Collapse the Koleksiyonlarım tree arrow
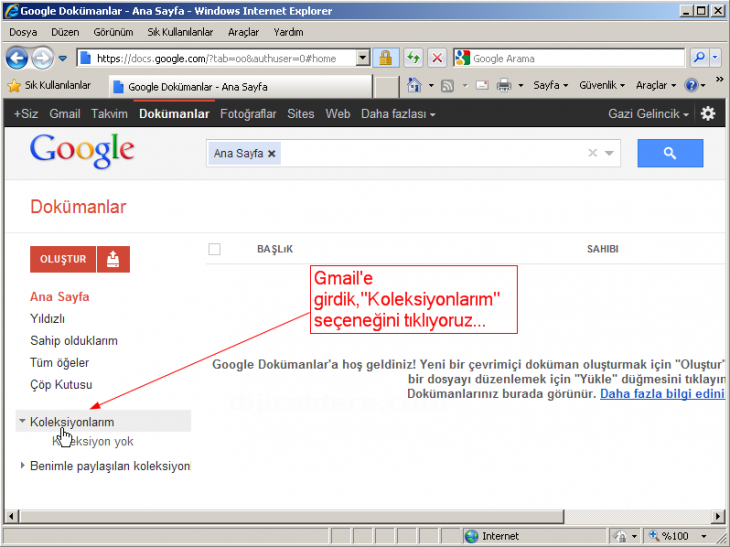This screenshot has width=730, height=547. (22, 421)
